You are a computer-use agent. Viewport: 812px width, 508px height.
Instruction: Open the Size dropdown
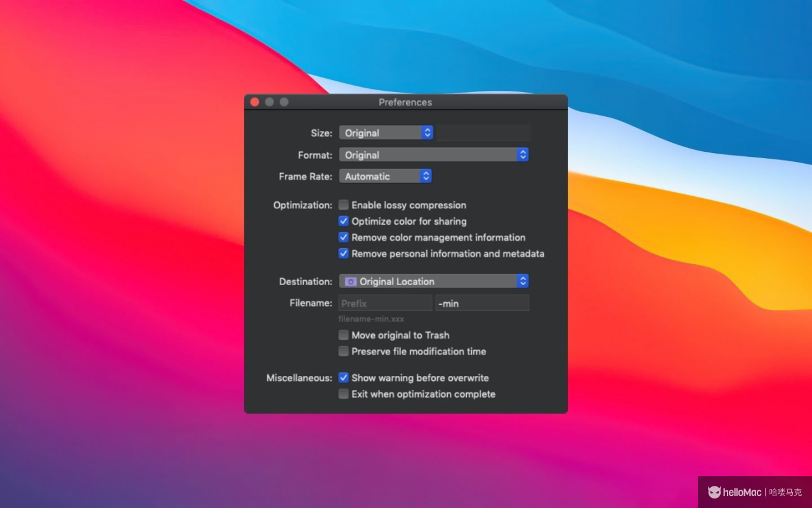(x=386, y=133)
